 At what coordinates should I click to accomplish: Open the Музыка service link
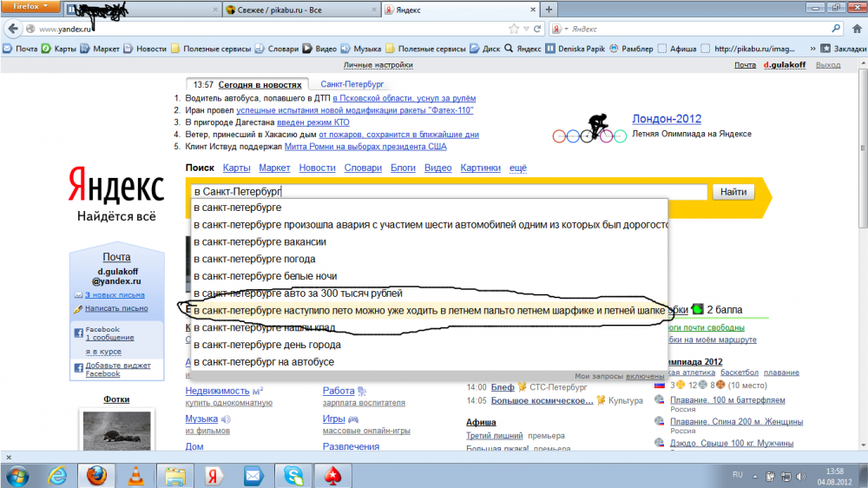coord(201,419)
